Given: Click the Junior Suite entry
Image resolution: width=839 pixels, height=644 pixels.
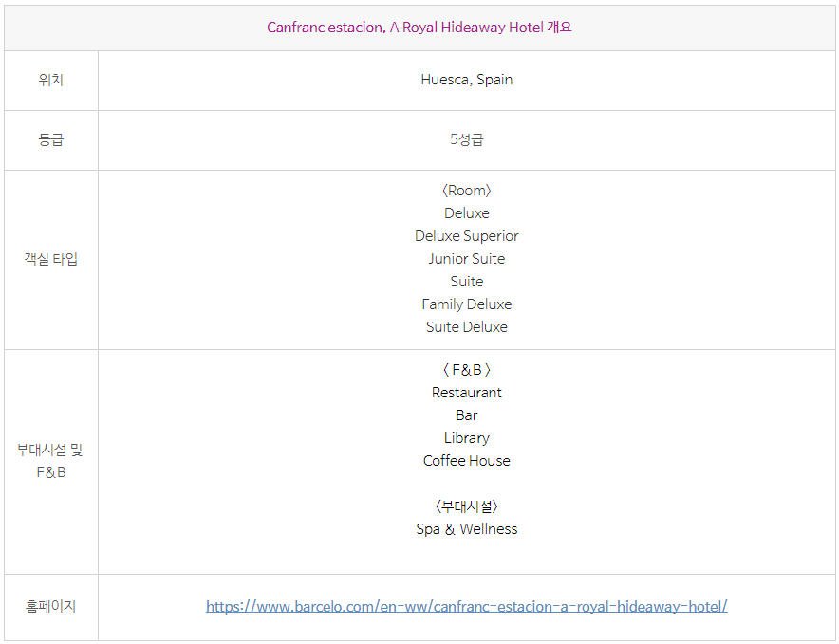Looking at the screenshot, I should tap(467, 259).
